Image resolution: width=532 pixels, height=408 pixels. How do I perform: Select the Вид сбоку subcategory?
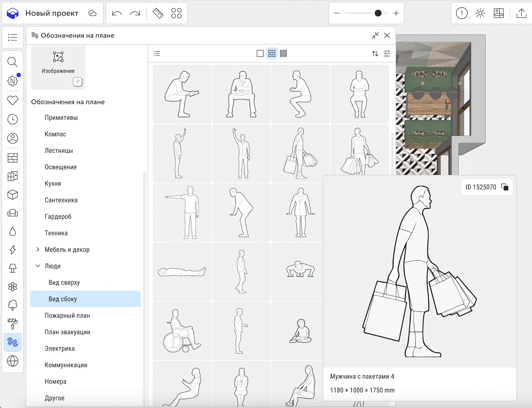85,299
